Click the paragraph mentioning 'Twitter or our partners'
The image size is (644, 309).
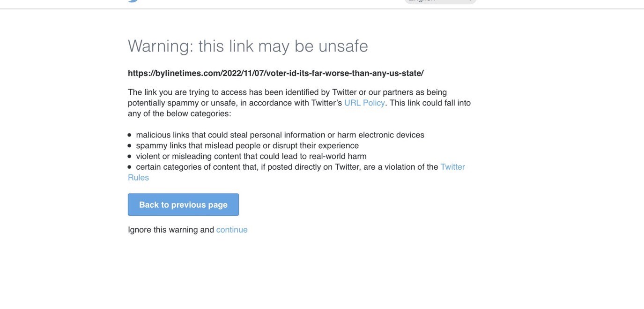click(x=299, y=103)
